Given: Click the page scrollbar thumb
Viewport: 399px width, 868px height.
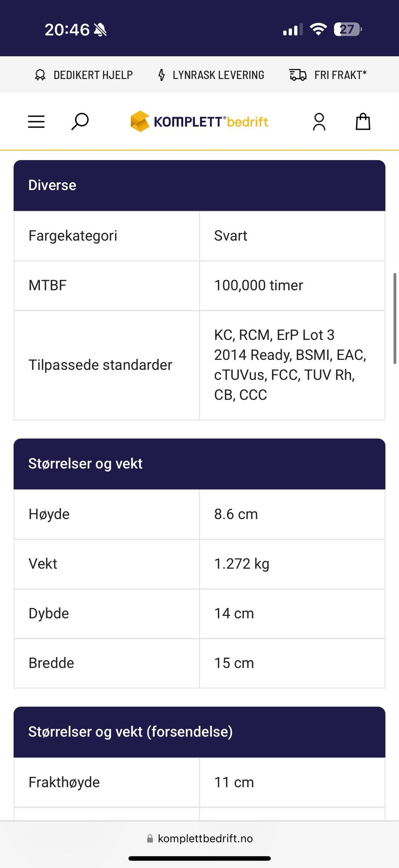Looking at the screenshot, I should (x=394, y=319).
